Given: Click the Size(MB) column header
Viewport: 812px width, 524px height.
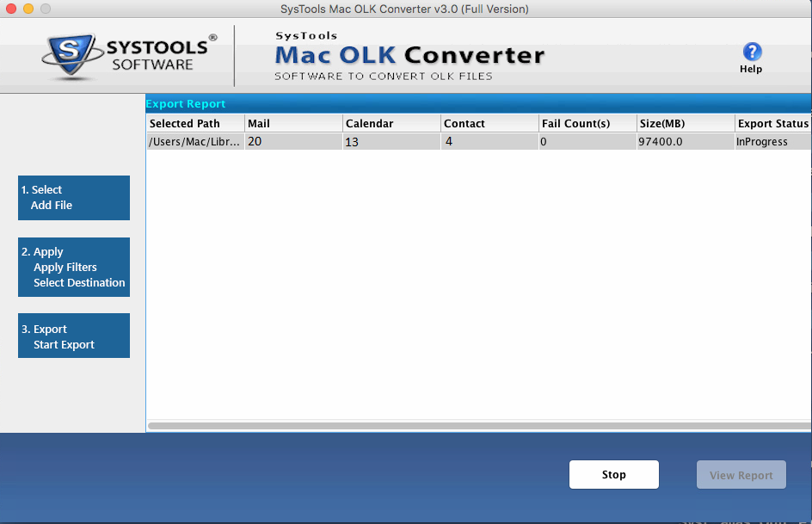Looking at the screenshot, I should click(686, 123).
